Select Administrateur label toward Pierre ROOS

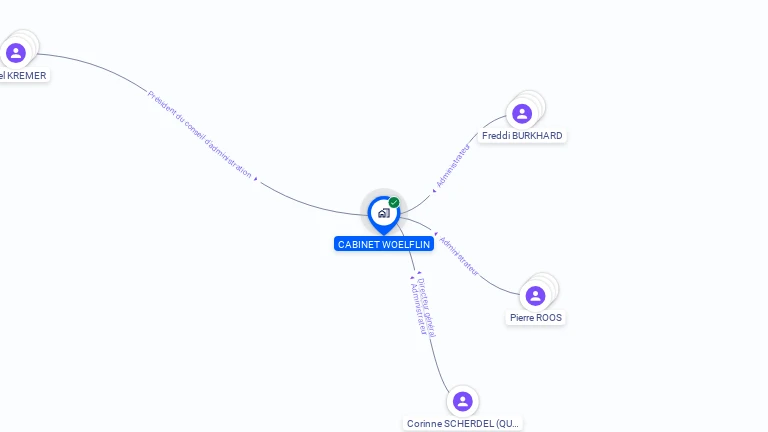pyautogui.click(x=458, y=256)
